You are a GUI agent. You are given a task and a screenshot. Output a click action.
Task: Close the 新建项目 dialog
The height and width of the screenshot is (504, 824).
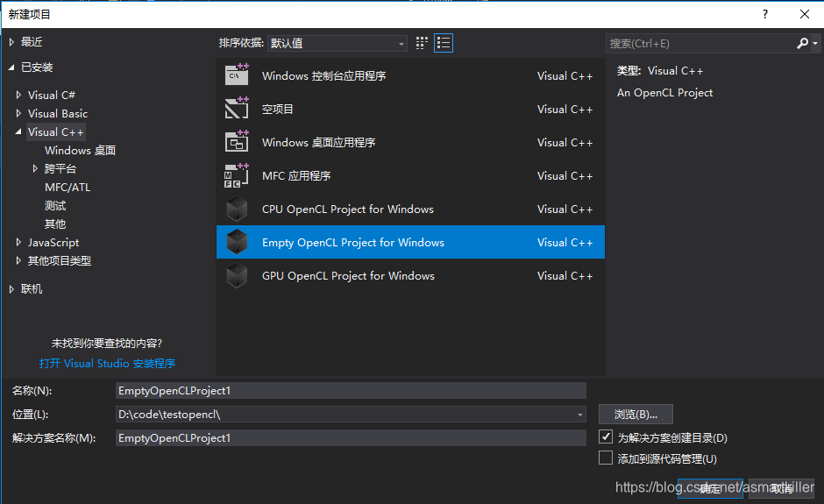coord(805,14)
